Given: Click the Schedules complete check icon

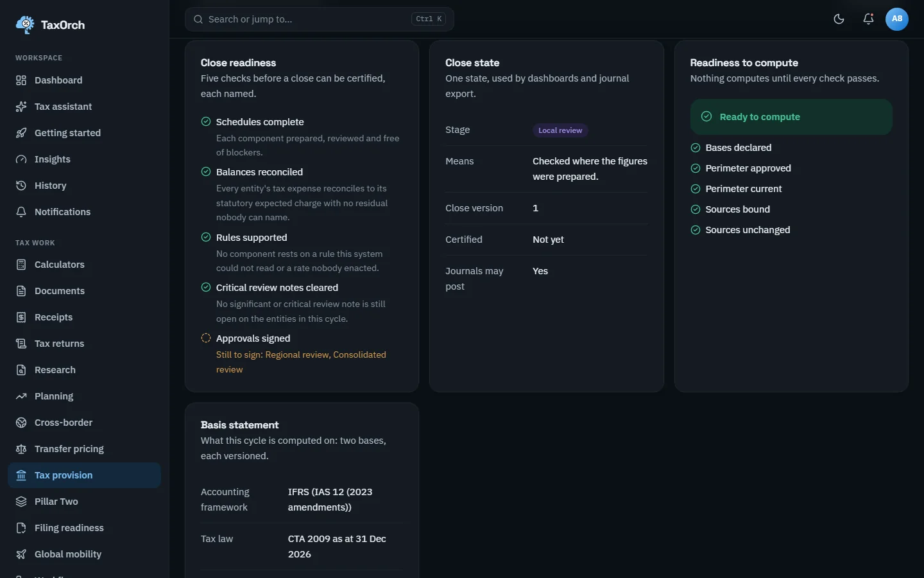Looking at the screenshot, I should point(206,121).
